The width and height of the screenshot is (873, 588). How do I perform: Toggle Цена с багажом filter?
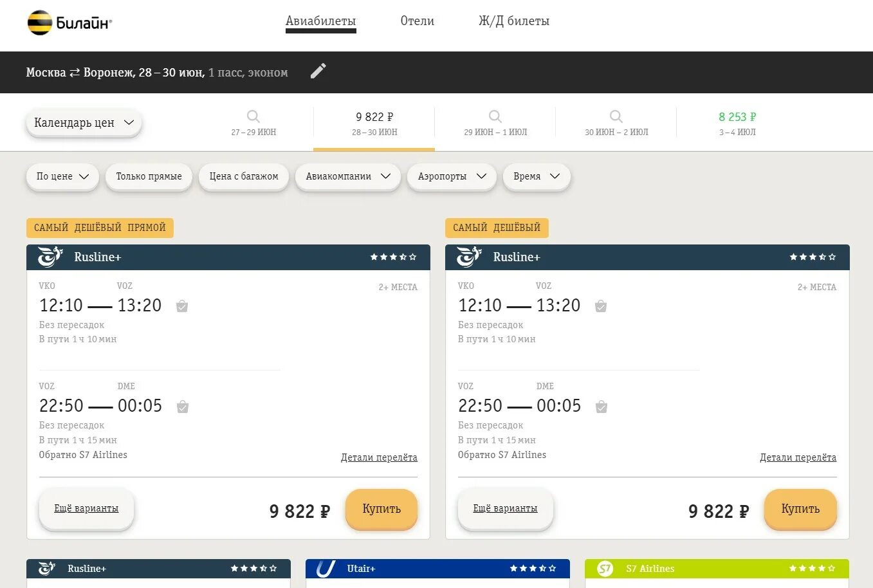coord(244,176)
